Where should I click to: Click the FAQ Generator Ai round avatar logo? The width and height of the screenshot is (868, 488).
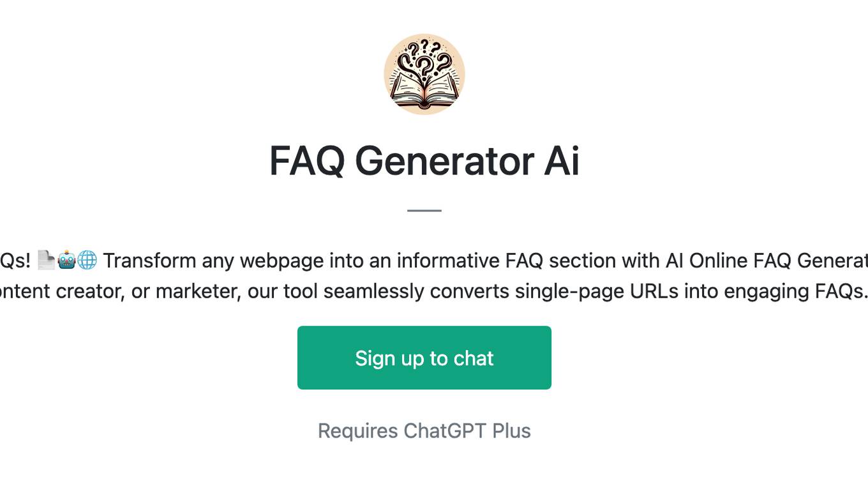(x=424, y=74)
